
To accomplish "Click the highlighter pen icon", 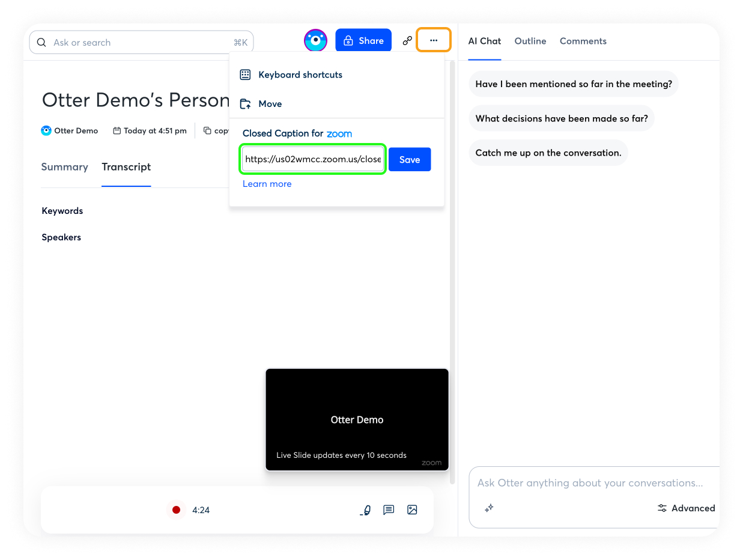I will click(365, 510).
